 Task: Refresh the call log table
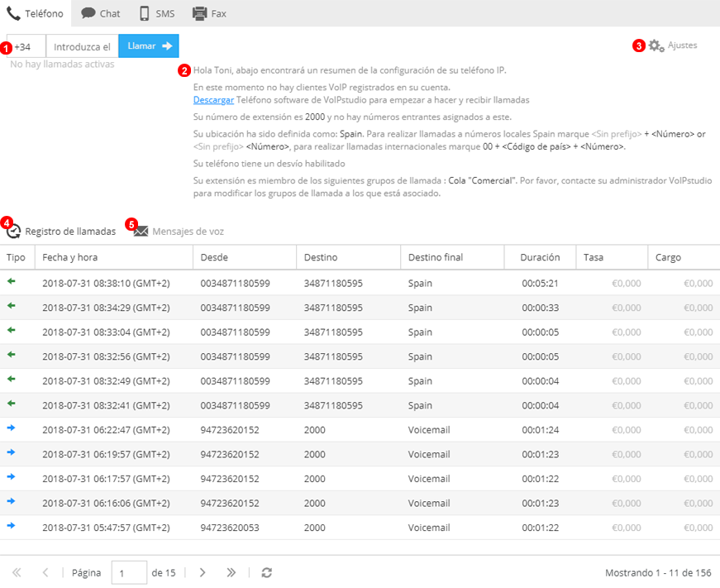click(267, 572)
